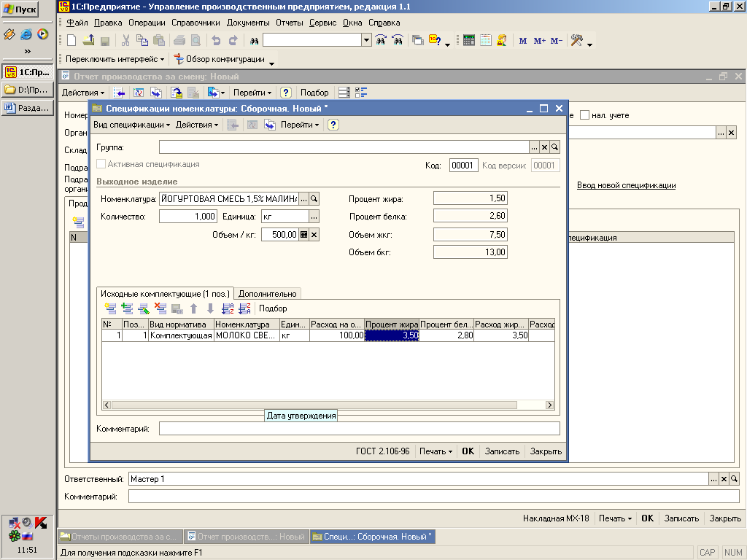Click the Windows Пуск start button

[x=20, y=9]
